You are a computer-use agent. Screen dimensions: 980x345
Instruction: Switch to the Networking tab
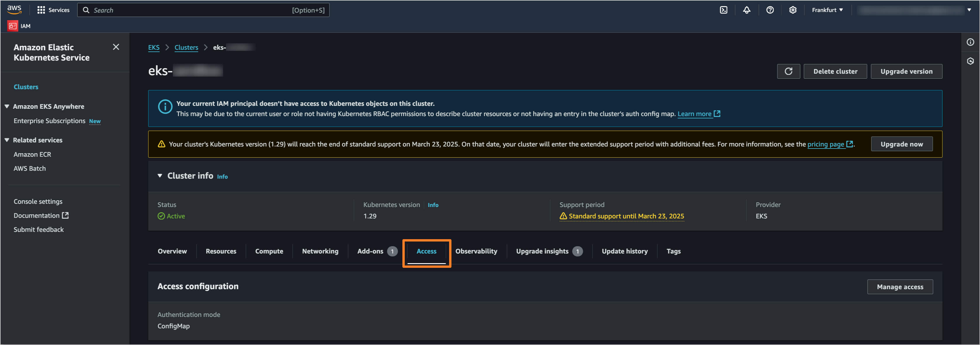point(320,251)
